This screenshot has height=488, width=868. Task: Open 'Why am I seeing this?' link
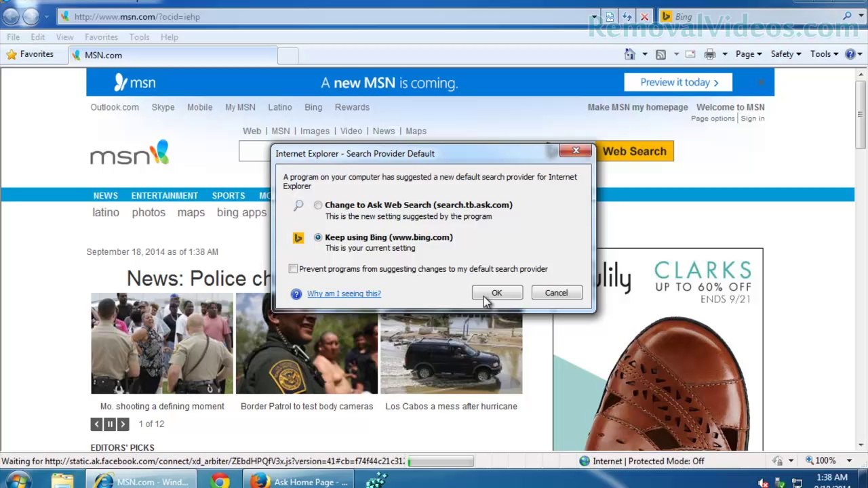pos(344,293)
